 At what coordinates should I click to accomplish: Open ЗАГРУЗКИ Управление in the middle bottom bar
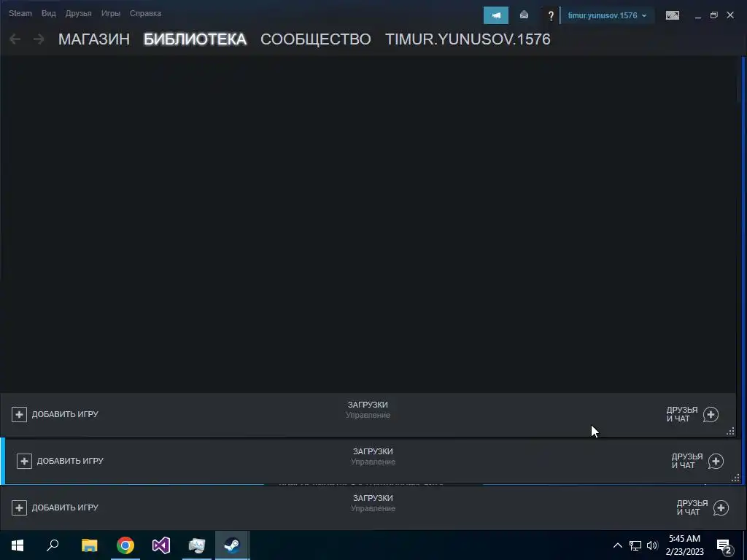[373, 456]
